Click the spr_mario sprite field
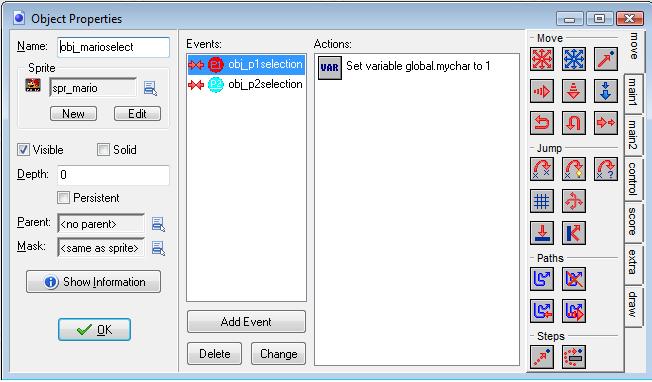The image size is (652, 382). (x=93, y=88)
